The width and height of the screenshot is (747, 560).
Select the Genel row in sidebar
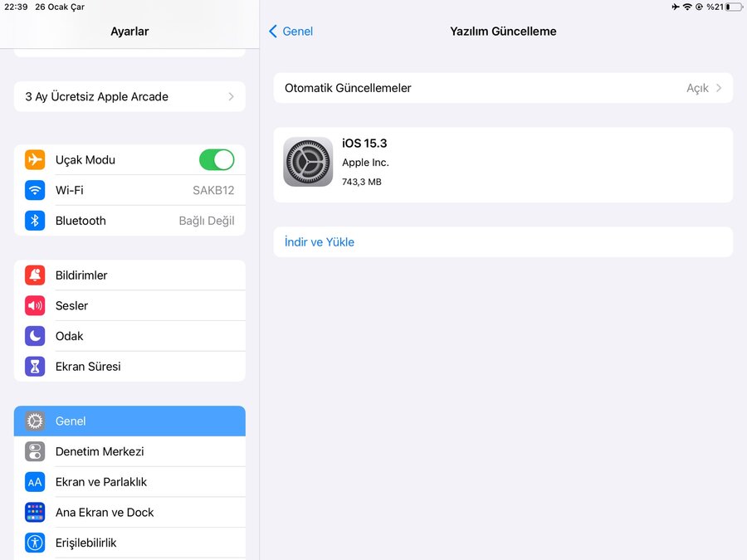coord(129,421)
